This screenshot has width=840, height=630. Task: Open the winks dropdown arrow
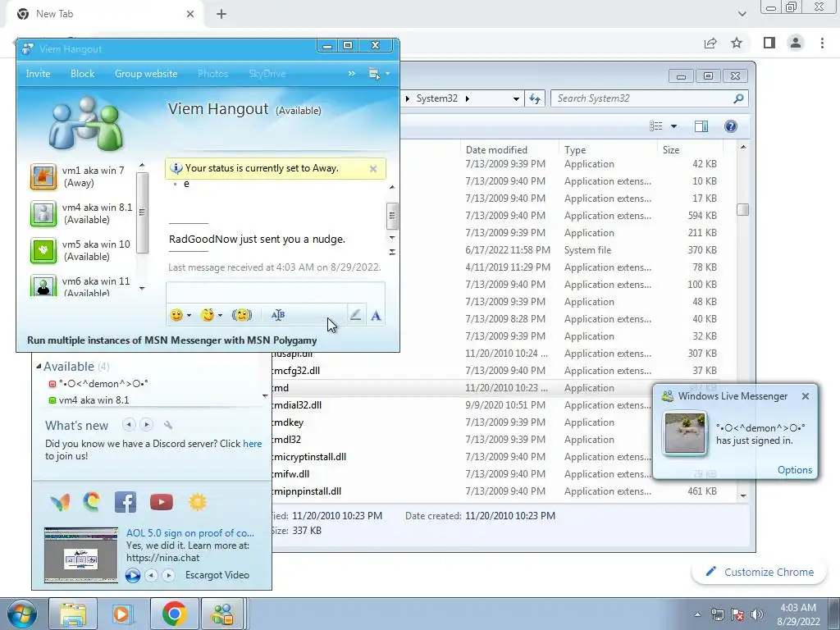[x=220, y=316]
